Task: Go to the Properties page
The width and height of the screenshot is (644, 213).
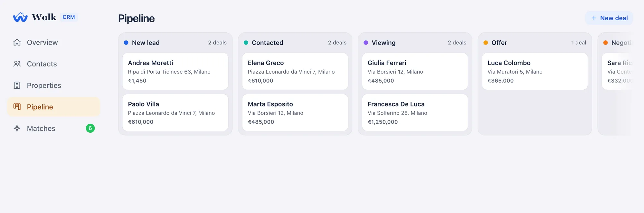Action: [53, 85]
